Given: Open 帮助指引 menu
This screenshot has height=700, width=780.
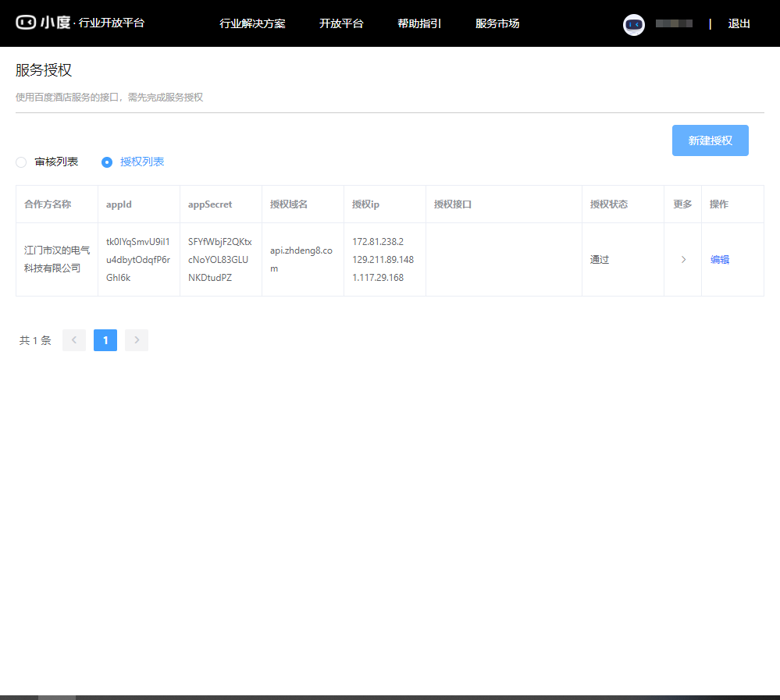Looking at the screenshot, I should pos(419,23).
